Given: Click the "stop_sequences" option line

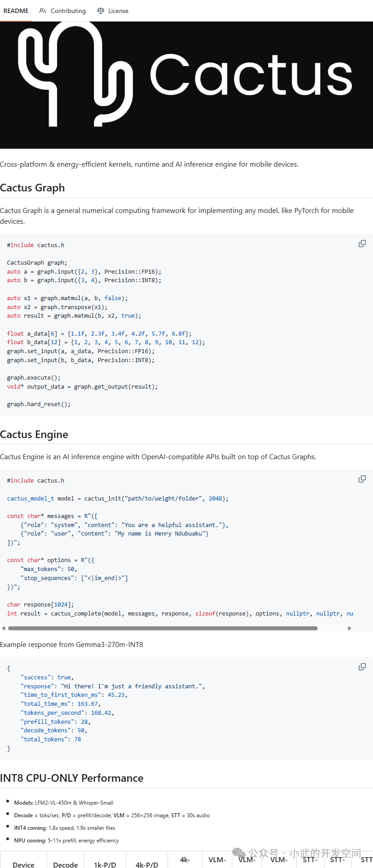Looking at the screenshot, I should point(74,578).
